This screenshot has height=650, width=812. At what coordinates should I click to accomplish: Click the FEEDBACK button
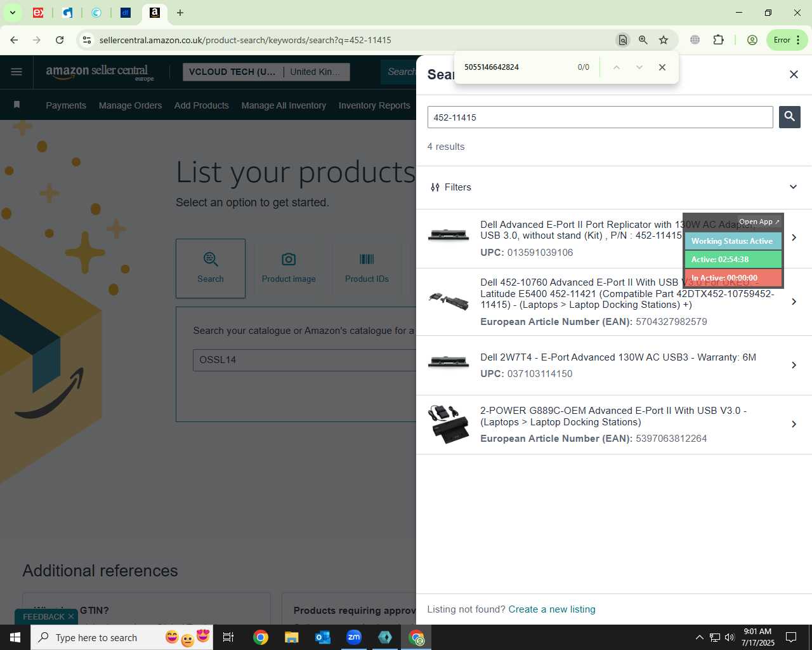(44, 616)
